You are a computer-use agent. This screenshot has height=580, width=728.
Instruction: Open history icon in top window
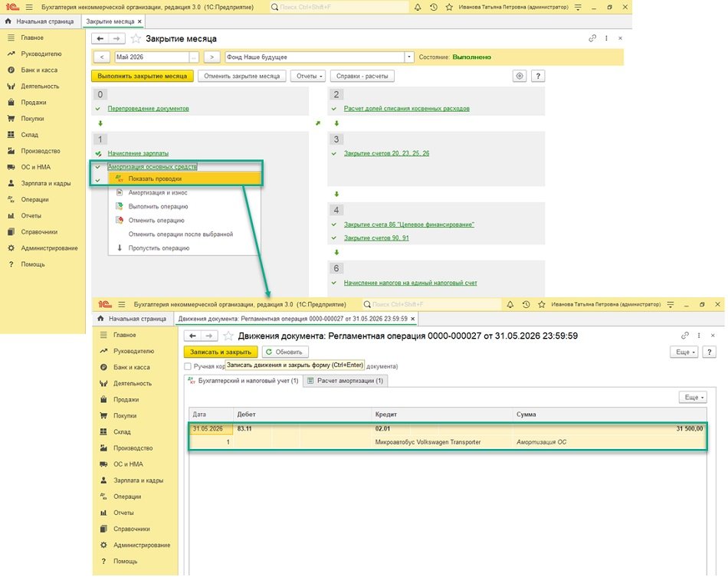(x=433, y=8)
